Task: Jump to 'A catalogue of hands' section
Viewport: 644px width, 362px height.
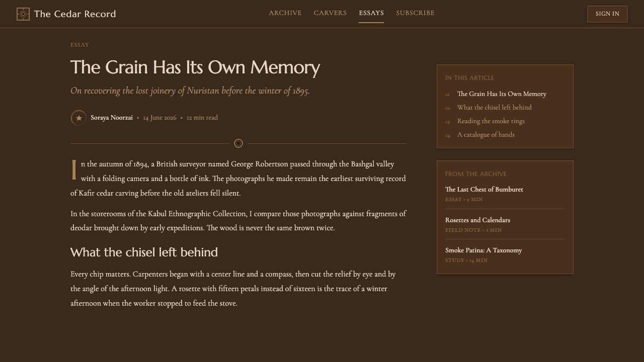Action: click(486, 135)
